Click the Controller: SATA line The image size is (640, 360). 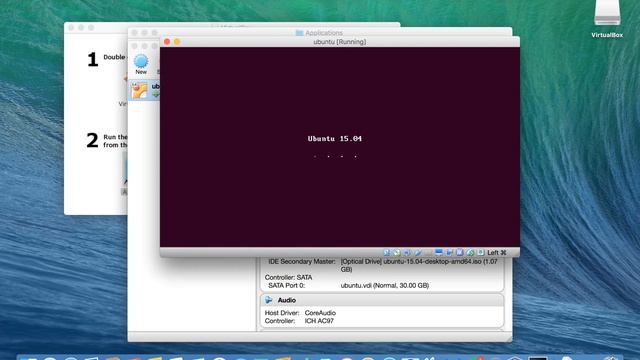coord(288,277)
